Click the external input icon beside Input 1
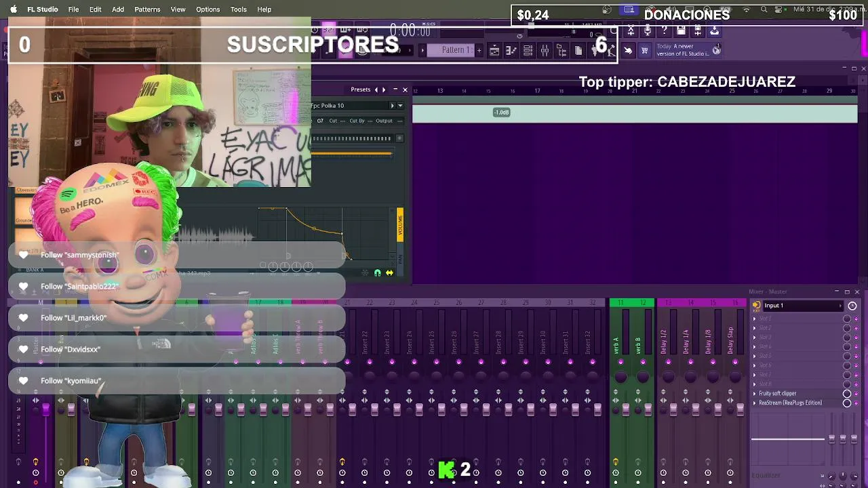The image size is (868, 488). [756, 306]
